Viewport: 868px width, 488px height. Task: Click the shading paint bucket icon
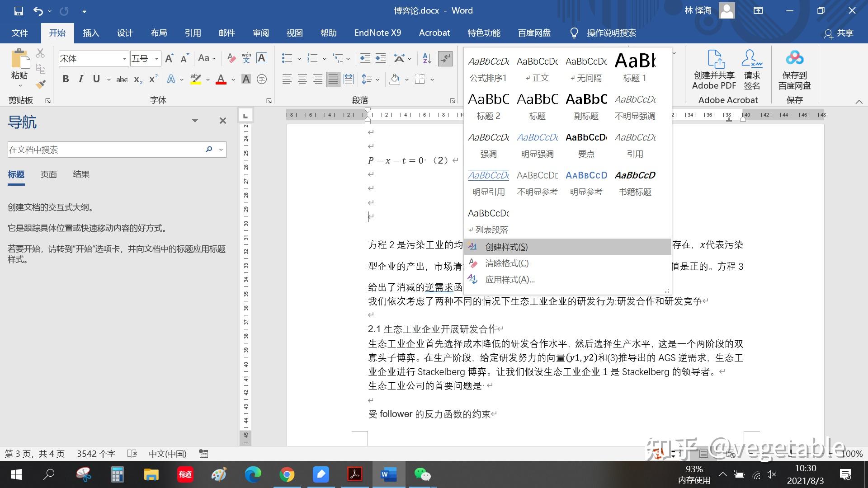tap(395, 80)
